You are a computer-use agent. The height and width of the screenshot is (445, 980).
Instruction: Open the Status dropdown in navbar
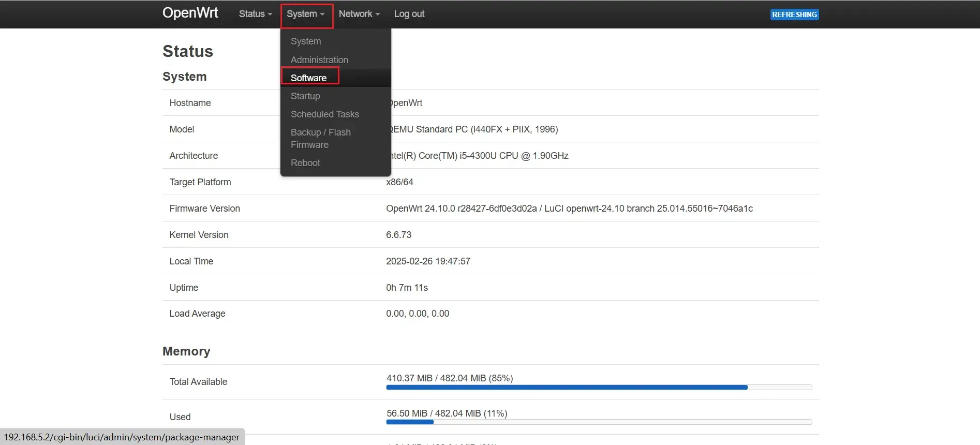(x=255, y=14)
